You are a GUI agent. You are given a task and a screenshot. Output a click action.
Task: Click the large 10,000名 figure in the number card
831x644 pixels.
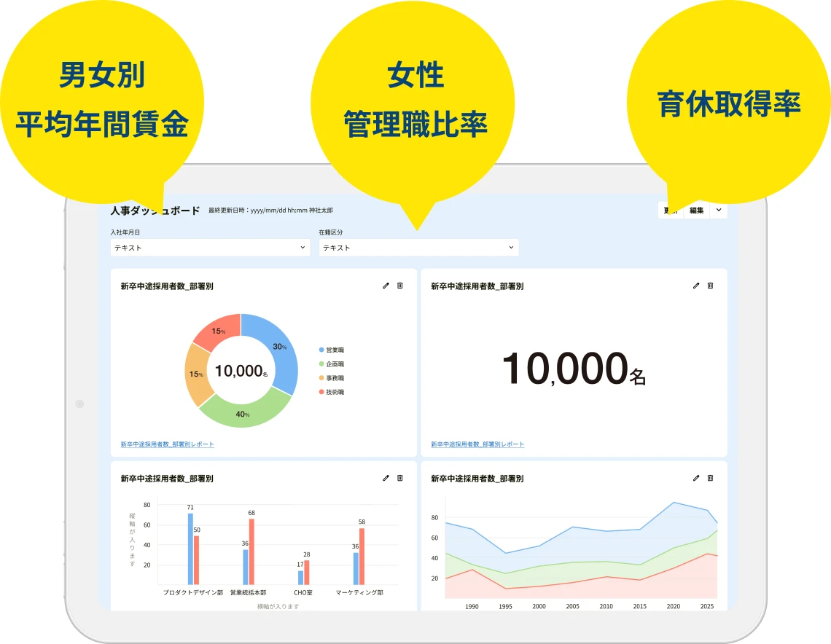(x=574, y=368)
